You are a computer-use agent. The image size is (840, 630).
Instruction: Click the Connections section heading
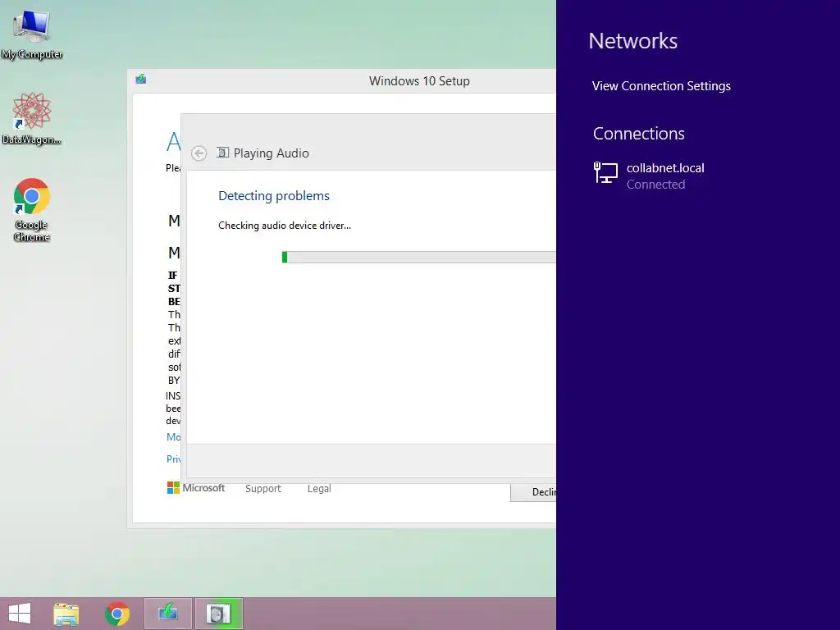click(x=638, y=134)
